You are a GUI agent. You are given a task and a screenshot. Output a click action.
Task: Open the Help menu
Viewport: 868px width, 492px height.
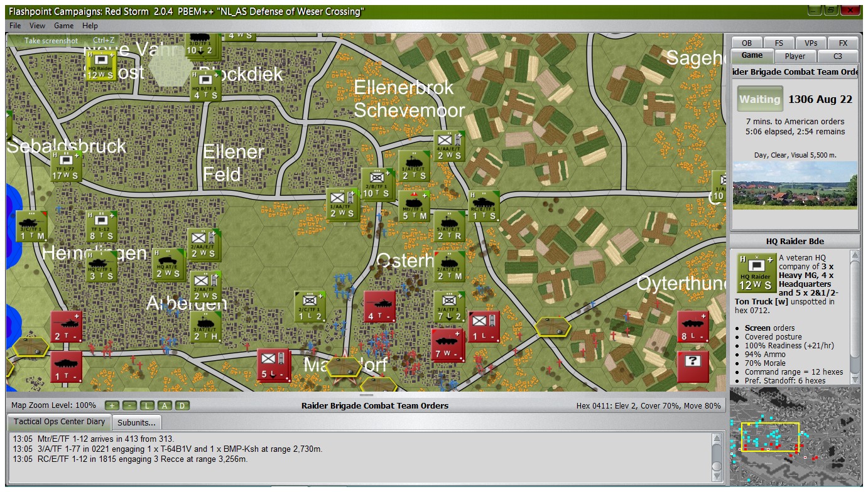pos(90,26)
